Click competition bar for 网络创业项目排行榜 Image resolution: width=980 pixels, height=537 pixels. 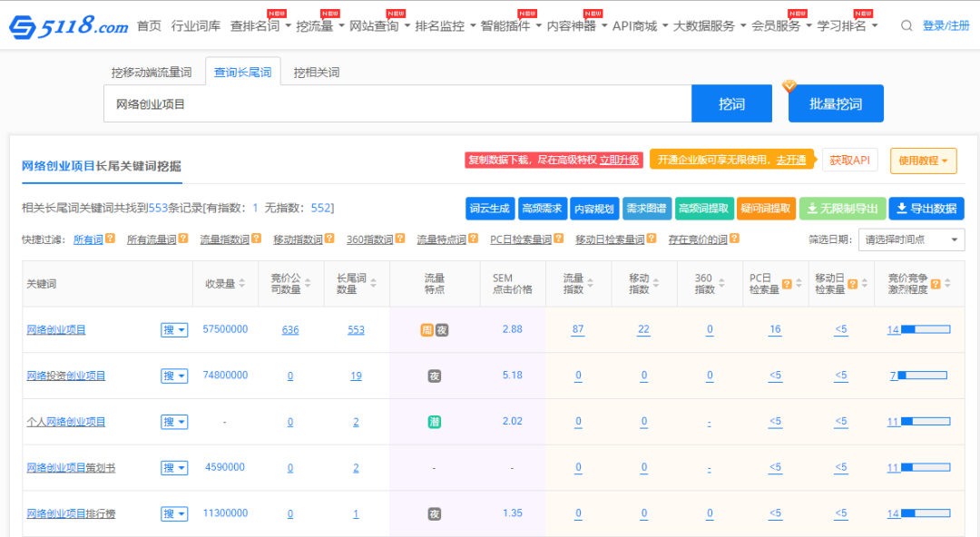point(926,513)
